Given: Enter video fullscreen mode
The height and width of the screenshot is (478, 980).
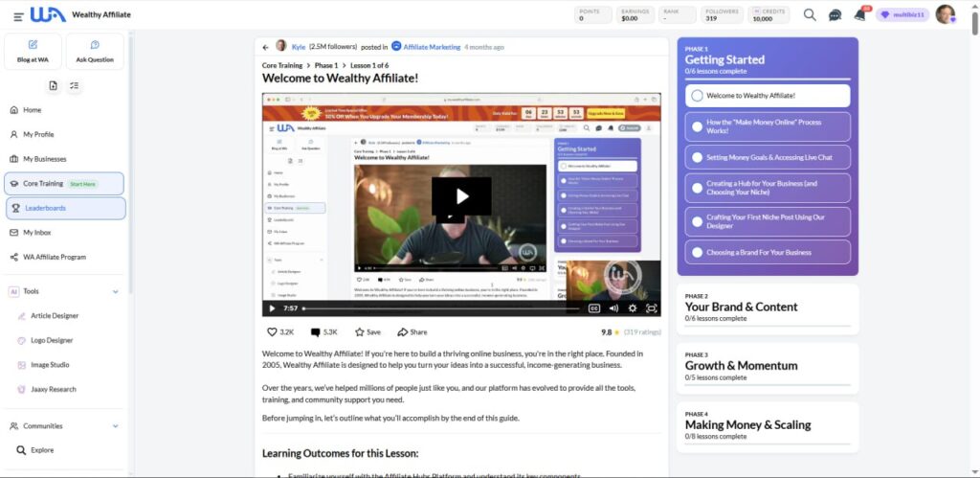Looking at the screenshot, I should pos(651,308).
